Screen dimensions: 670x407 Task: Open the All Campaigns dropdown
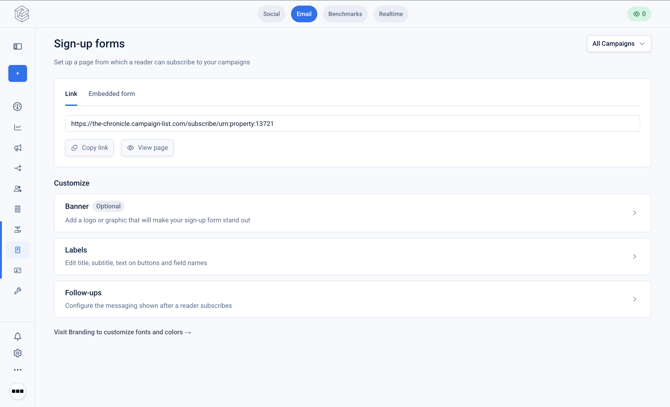(x=619, y=44)
